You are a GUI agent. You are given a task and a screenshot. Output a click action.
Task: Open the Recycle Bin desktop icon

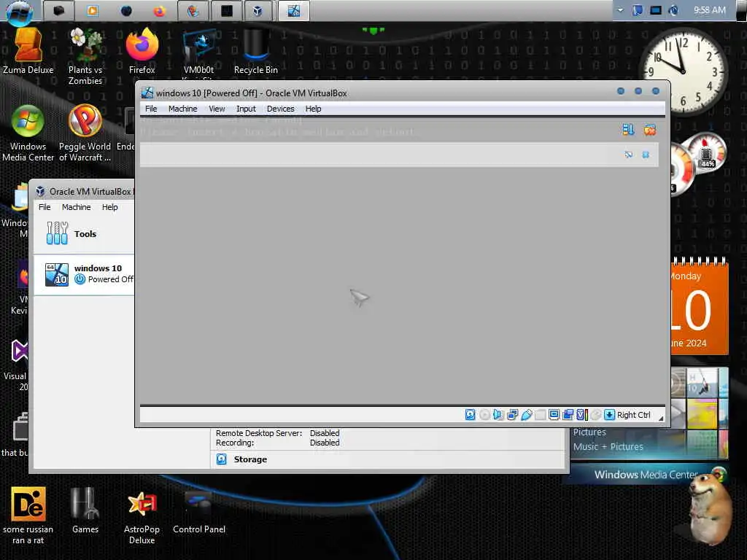pos(256,51)
